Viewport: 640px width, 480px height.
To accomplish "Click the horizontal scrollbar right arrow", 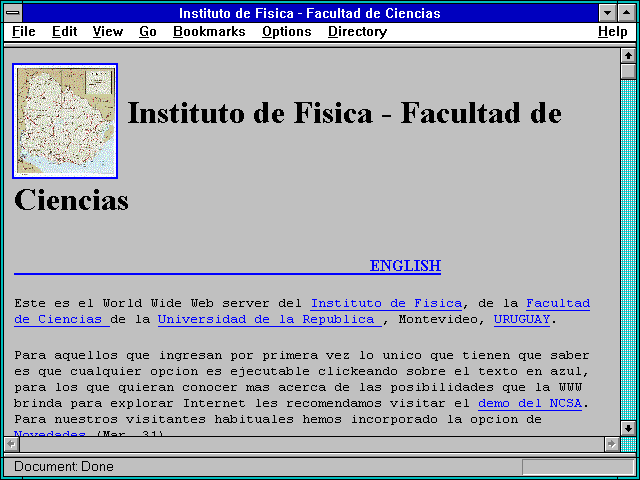I will click(x=611, y=444).
